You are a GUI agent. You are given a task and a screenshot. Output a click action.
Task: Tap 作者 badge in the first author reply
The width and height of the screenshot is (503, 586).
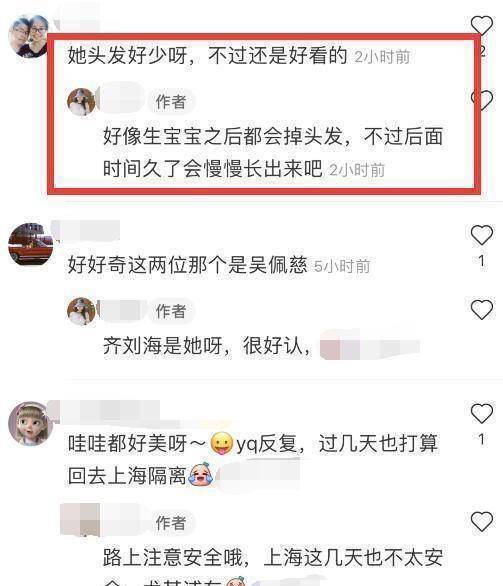click(x=171, y=102)
